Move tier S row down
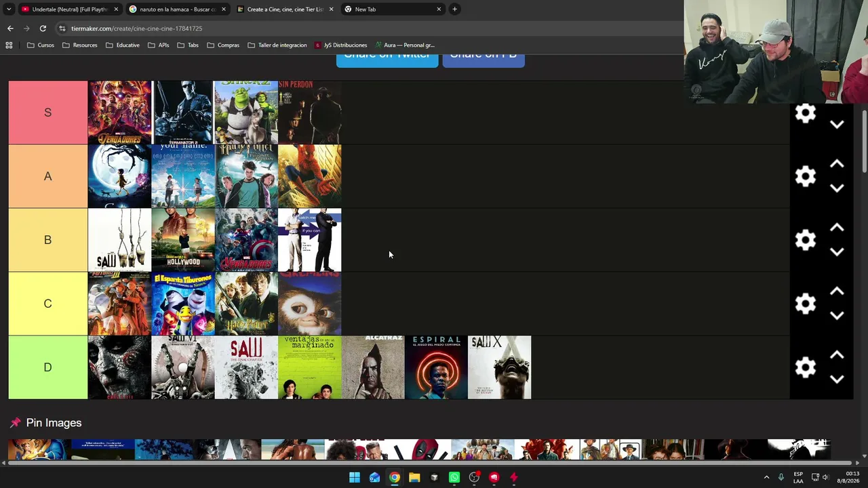 click(837, 125)
